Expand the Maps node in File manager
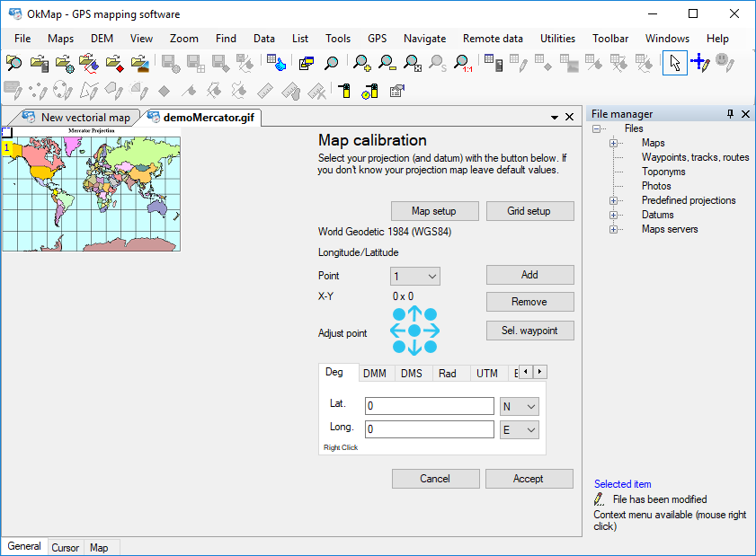Viewport: 756px width, 556px height. 614,143
